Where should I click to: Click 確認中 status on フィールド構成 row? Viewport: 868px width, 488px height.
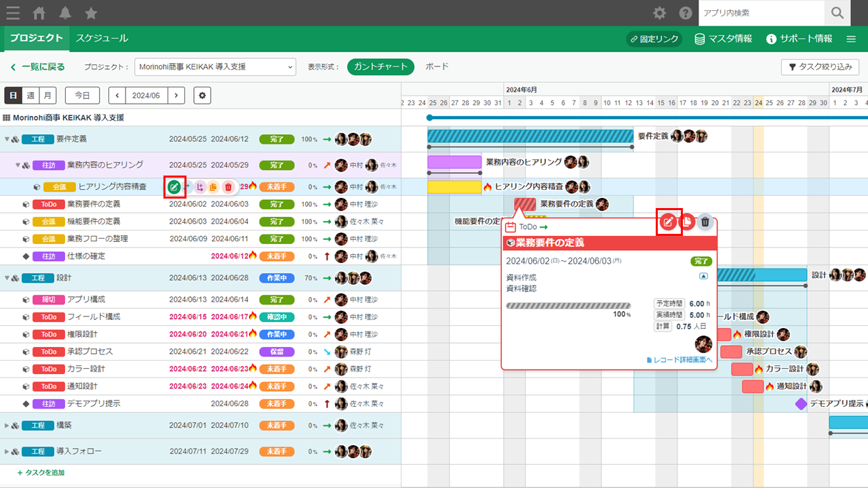click(x=277, y=317)
